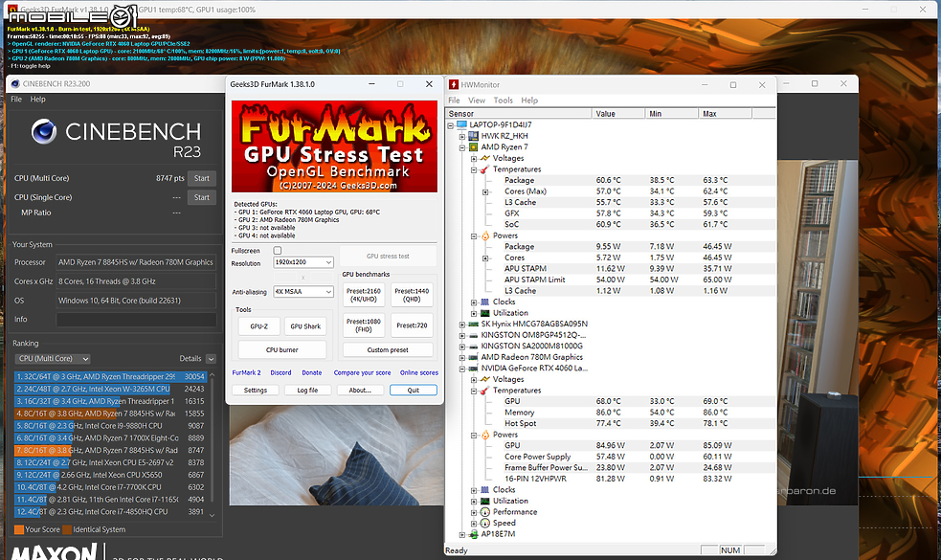Open the Help menu in Cinebench
941x560 pixels.
pos(37,99)
